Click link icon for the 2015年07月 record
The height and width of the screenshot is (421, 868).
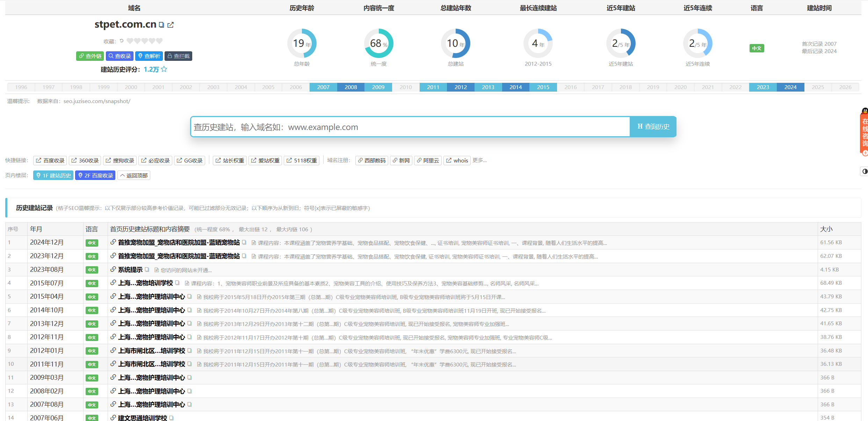113,283
